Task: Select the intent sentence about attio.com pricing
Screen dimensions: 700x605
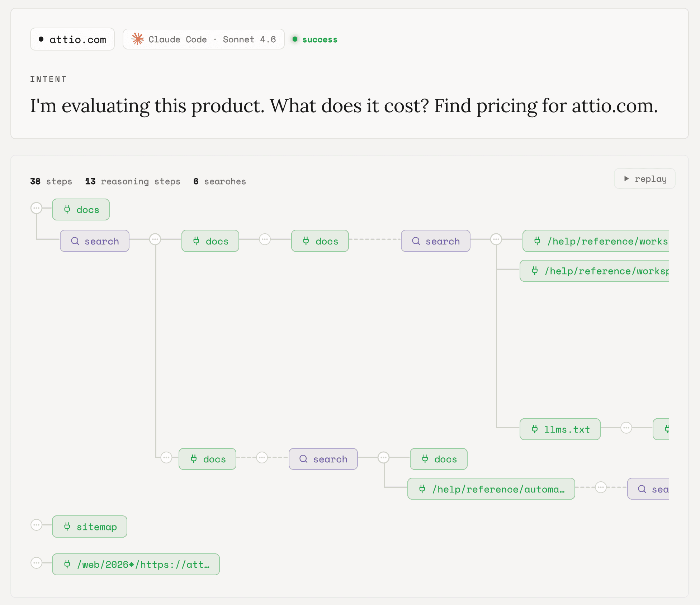Action: (344, 106)
